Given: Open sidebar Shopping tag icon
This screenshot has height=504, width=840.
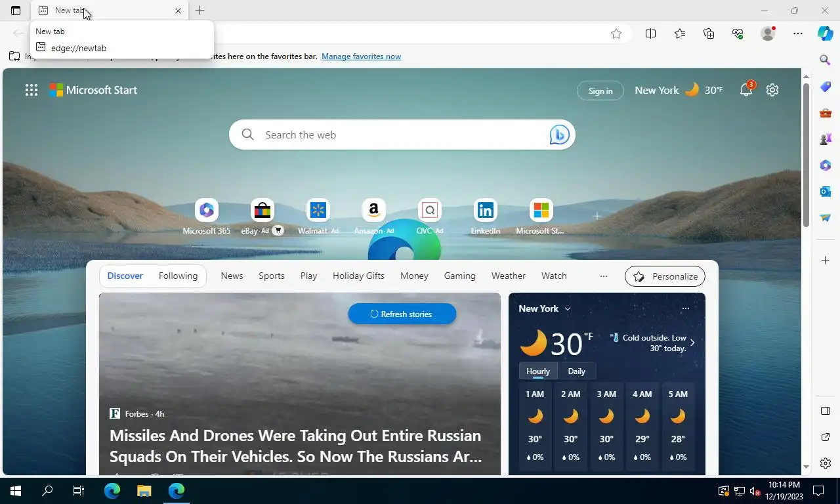Looking at the screenshot, I should point(826,87).
